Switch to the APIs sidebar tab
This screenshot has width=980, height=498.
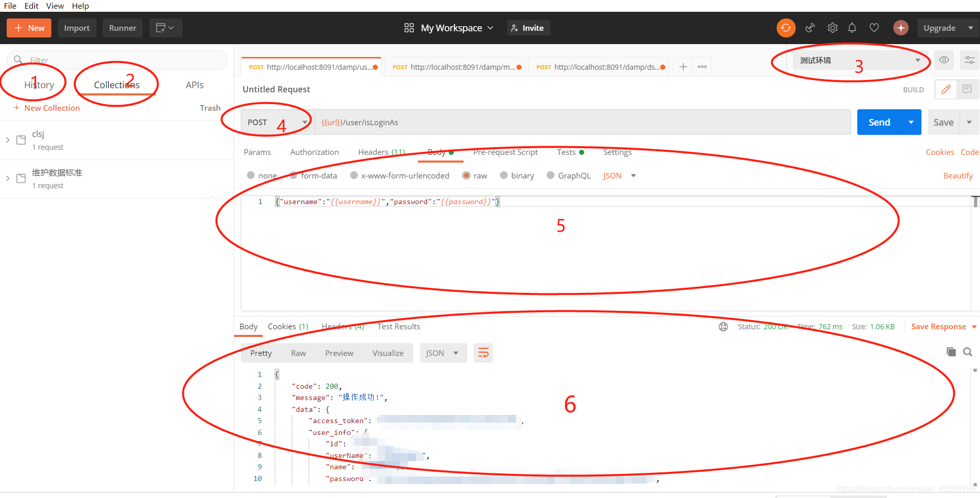[x=195, y=85]
